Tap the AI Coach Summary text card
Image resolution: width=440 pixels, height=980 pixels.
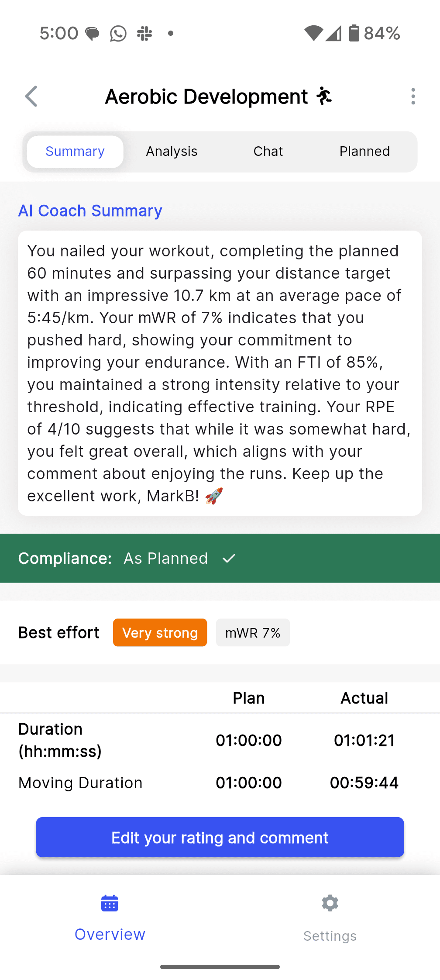pyautogui.click(x=220, y=373)
